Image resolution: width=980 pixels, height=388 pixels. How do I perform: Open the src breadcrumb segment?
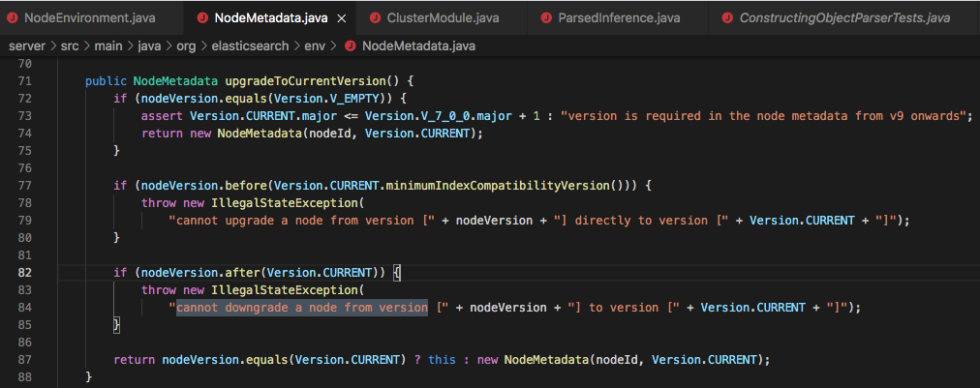click(70, 46)
